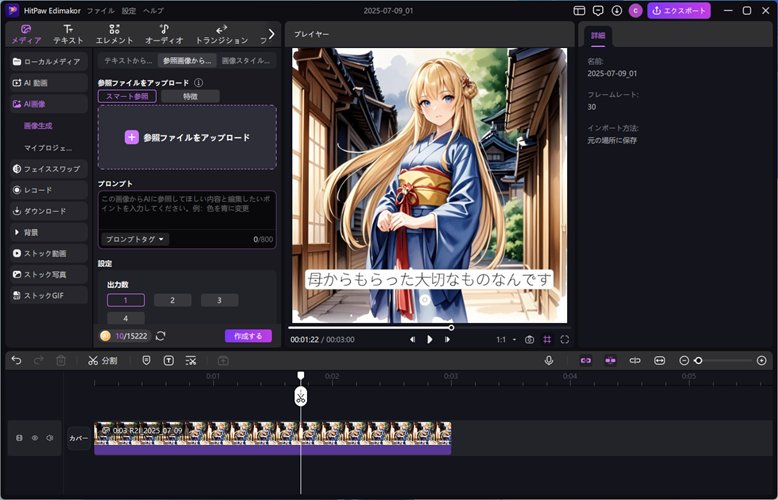Viewport: 778px width, 500px height.
Task: Open the エレメント tab
Action: [x=114, y=34]
